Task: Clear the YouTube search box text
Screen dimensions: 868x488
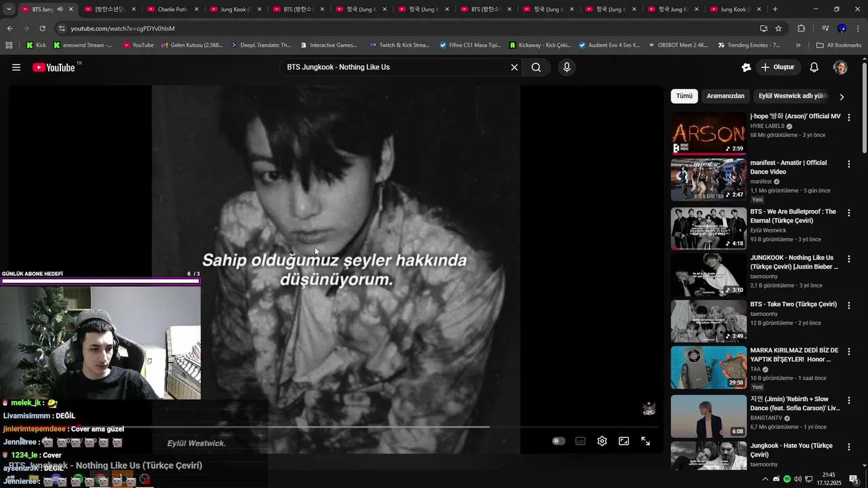Action: 514,67
